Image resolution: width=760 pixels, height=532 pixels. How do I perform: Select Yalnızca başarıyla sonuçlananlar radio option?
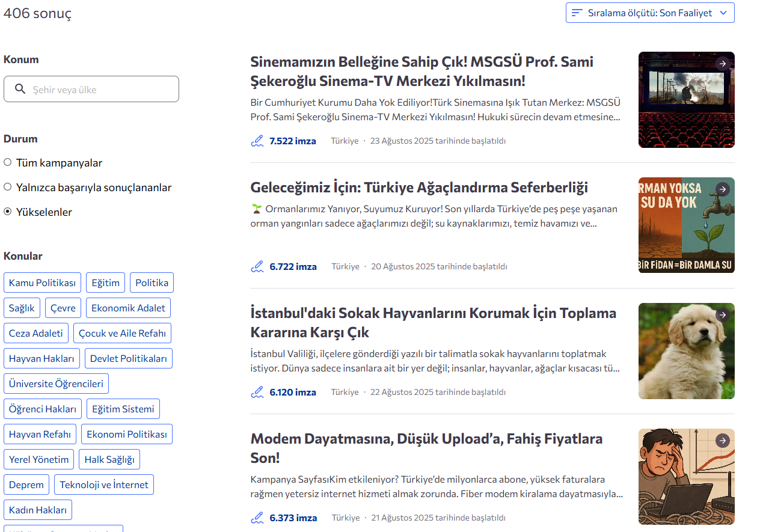(8, 187)
